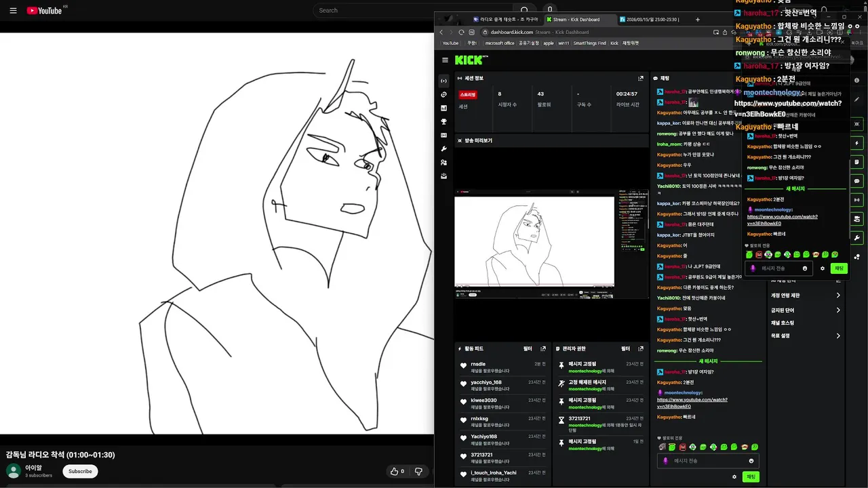Click the yacchiyo_168 follow entry
This screenshot has height=488, width=868.
tap(502, 385)
